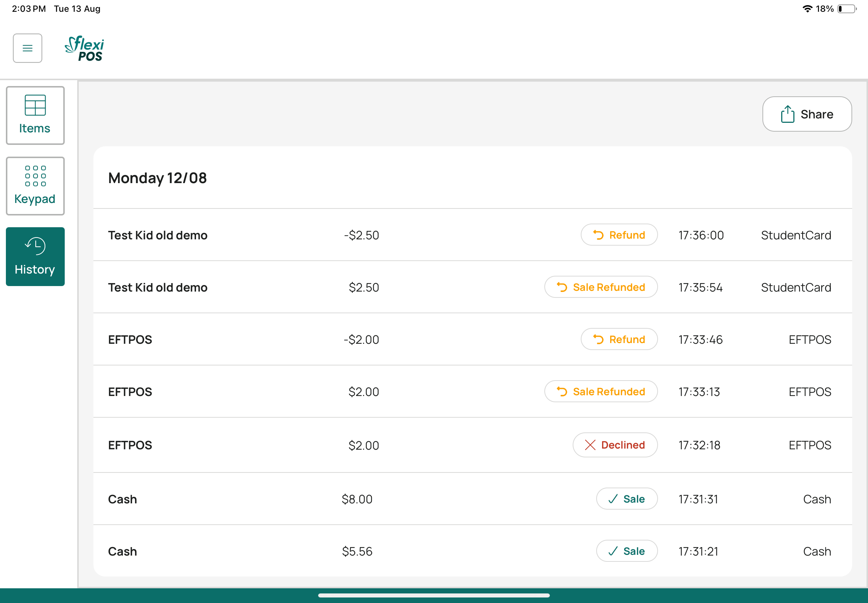868x603 pixels.
Task: Click Sale Refunded badge at 17:35:54
Action: 601,287
